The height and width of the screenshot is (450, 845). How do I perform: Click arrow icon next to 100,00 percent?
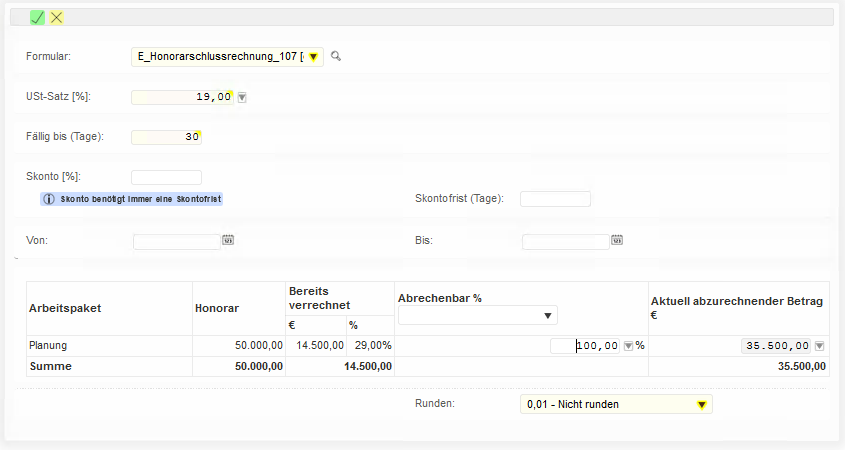[628, 346]
